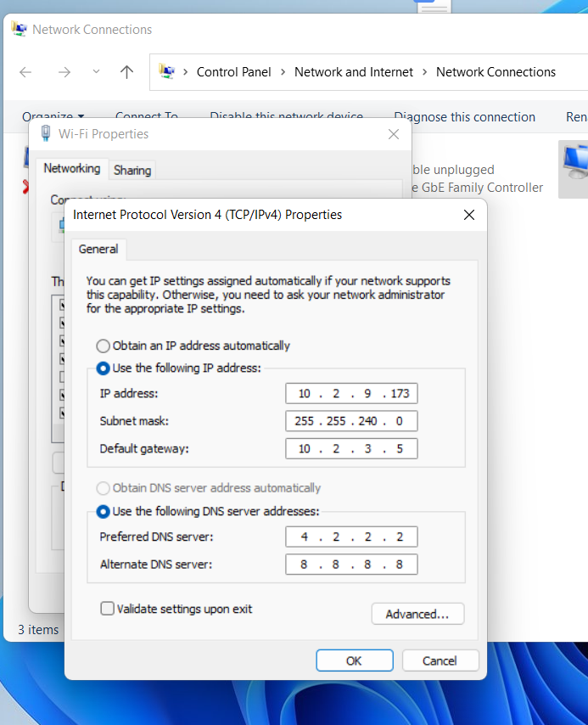Confirm IPv4 settings with OK
Image resolution: width=588 pixels, height=725 pixels.
point(355,660)
